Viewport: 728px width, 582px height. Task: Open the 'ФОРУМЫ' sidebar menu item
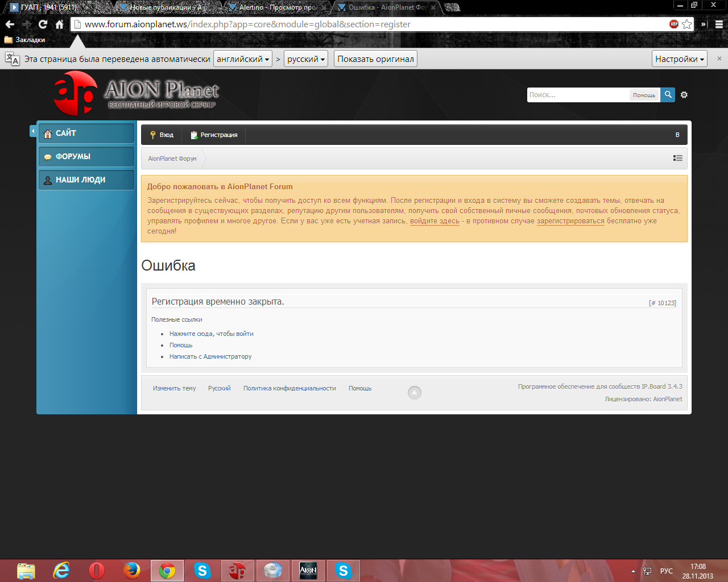click(x=86, y=156)
